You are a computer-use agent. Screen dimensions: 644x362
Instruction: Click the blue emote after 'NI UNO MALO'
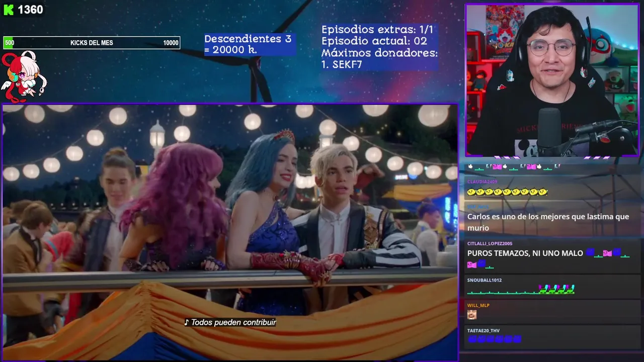[x=590, y=253]
